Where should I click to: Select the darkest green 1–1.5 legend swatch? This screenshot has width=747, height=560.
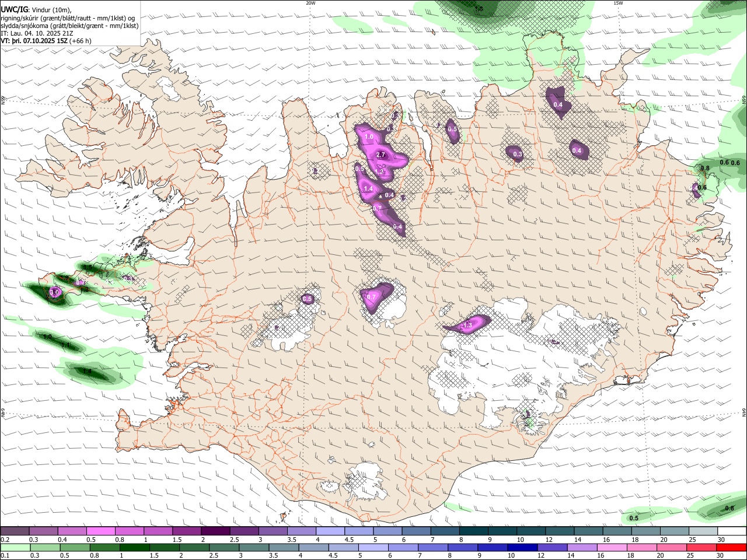[134, 548]
